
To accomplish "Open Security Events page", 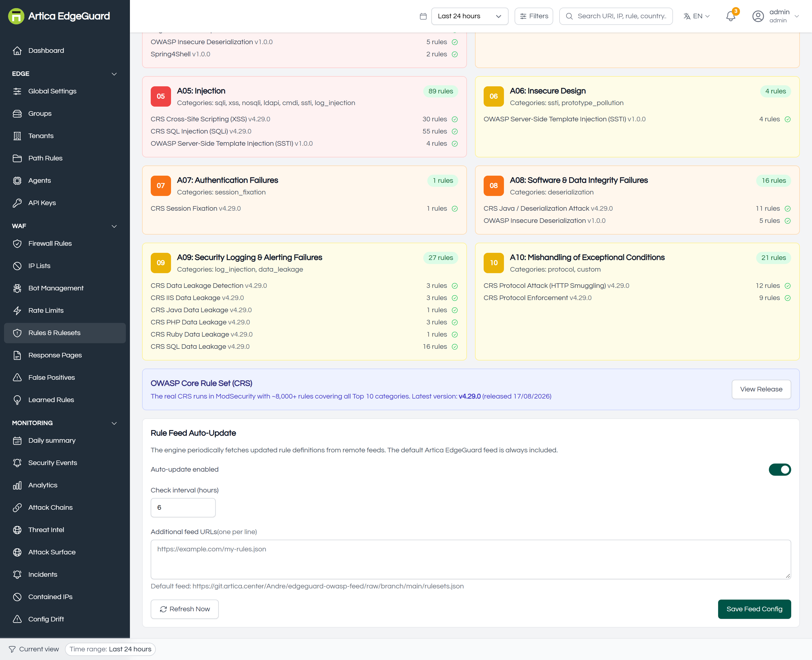I will point(65,463).
